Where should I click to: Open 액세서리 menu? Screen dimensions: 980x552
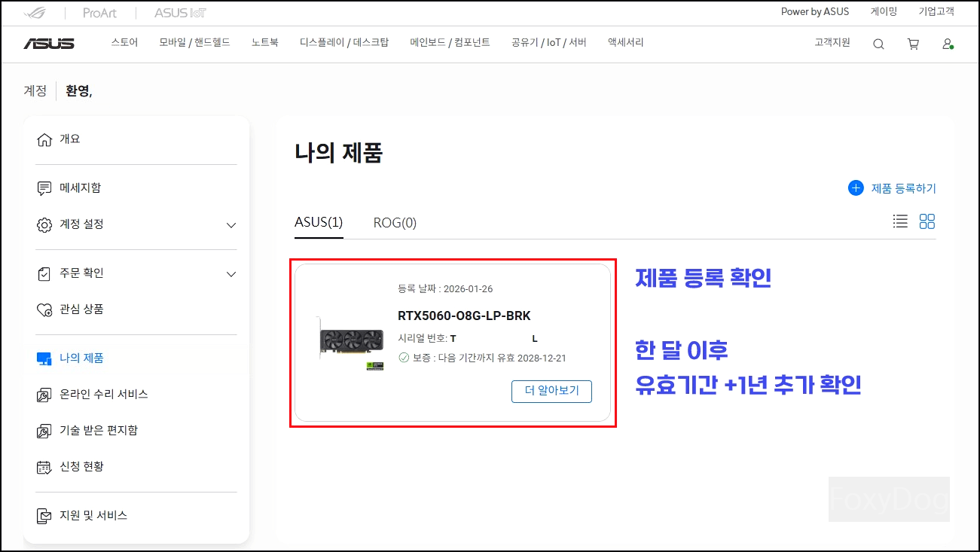point(626,43)
